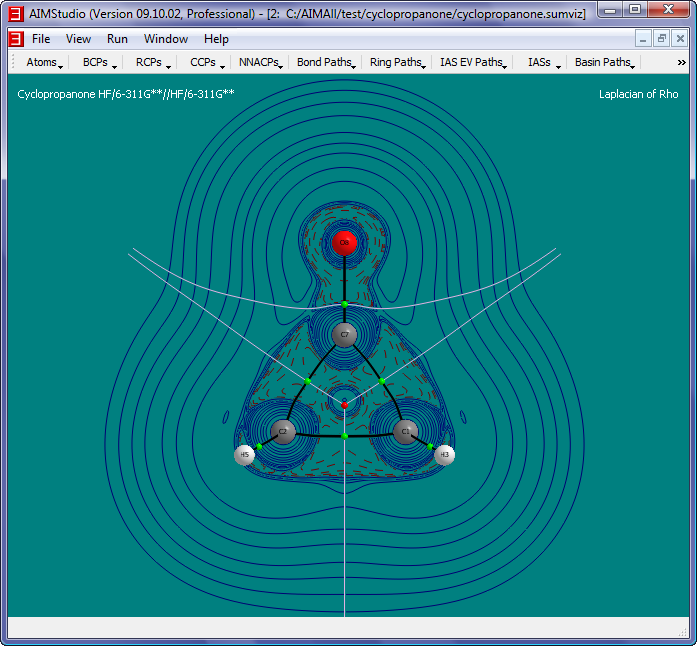Click the red O8 oxygen atom sphere
Screen dimensions: 697x646
click(x=344, y=242)
